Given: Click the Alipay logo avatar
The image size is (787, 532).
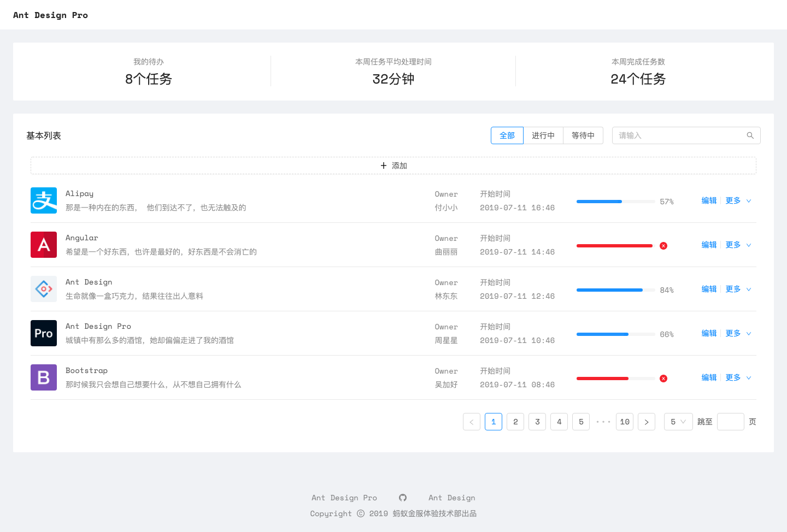Looking at the screenshot, I should tap(44, 200).
